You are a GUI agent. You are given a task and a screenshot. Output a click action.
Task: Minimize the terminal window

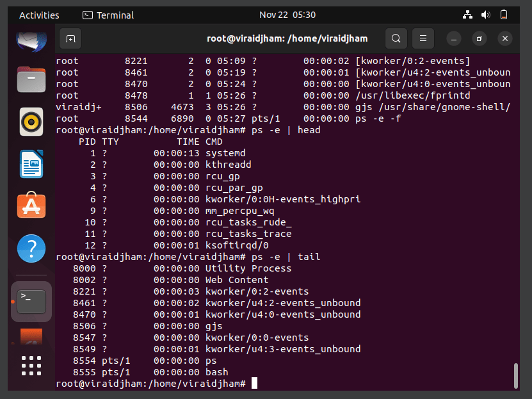click(454, 38)
